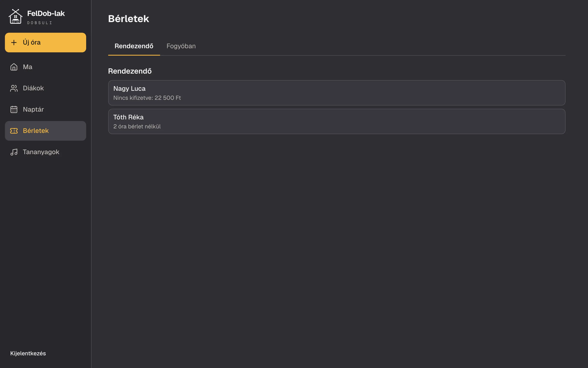This screenshot has width=588, height=368.
Task: Open the Tóth Réka card
Action: coord(336,121)
